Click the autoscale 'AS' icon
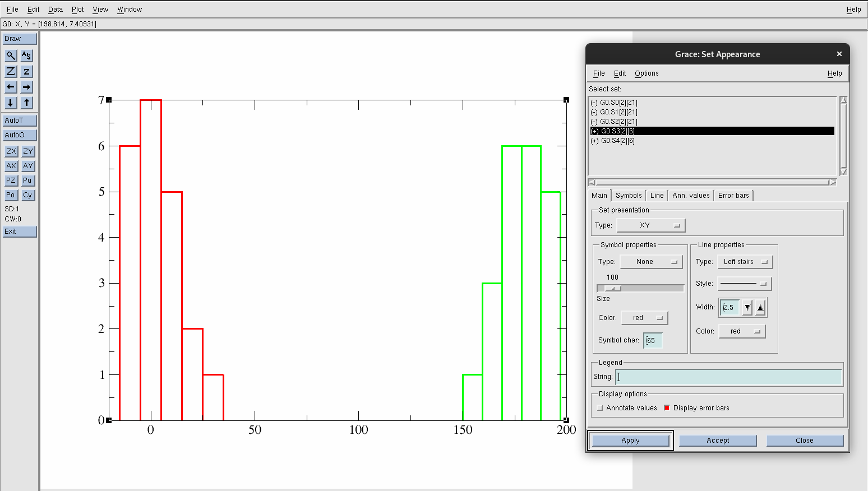 point(26,55)
